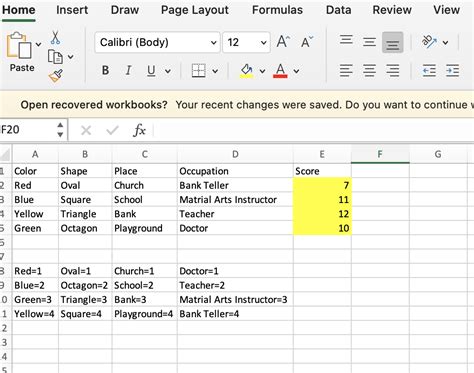Click the Occupation header cell
Screen dimensions: 474x373
click(235, 171)
